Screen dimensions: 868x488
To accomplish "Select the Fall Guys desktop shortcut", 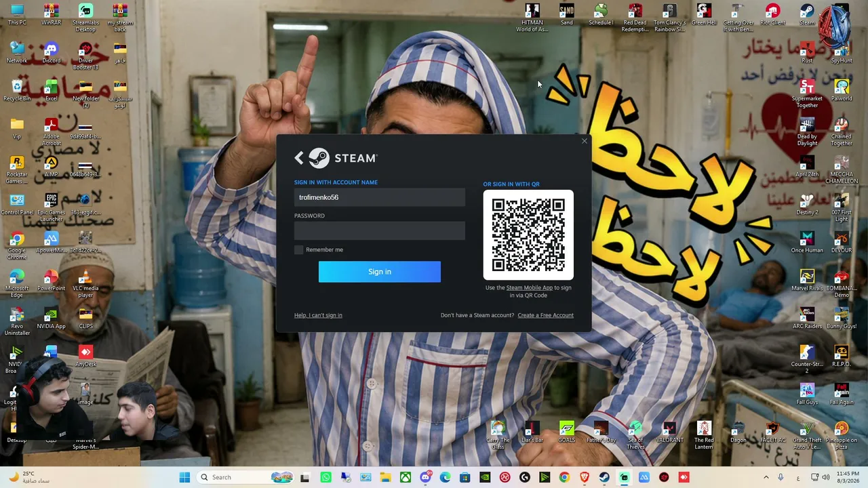I will [807, 394].
